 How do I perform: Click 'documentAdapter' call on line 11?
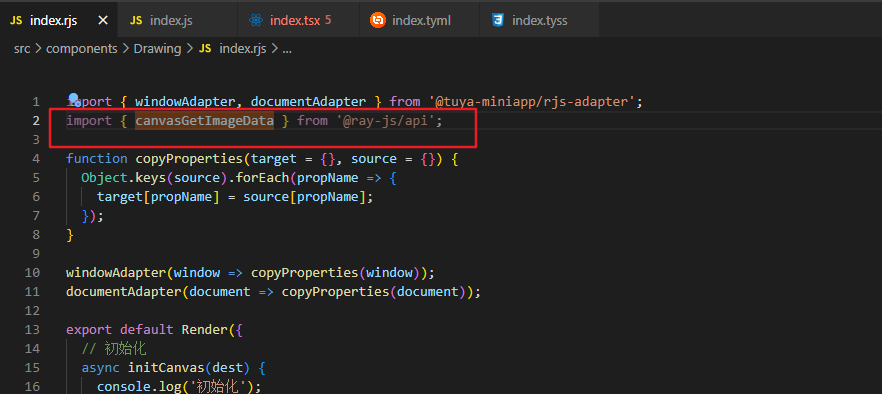coord(124,292)
